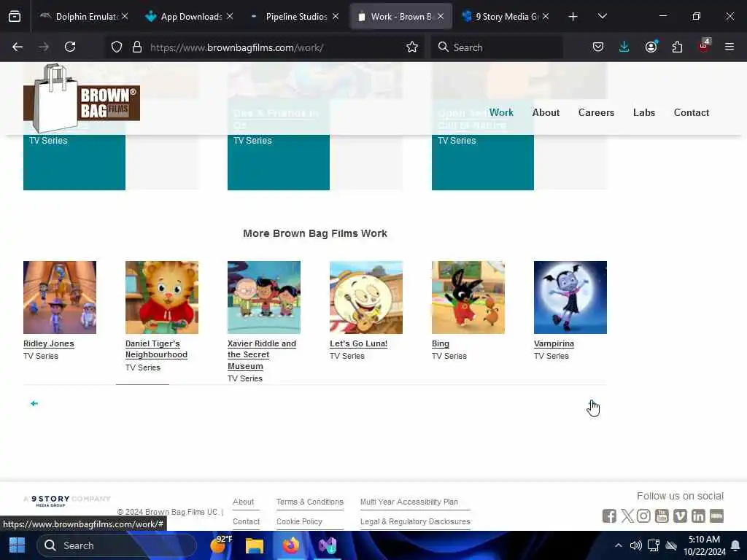Screen dimensions: 747x560
Task: Open Legal & Regulatory Disclosures link
Action: pos(415,521)
